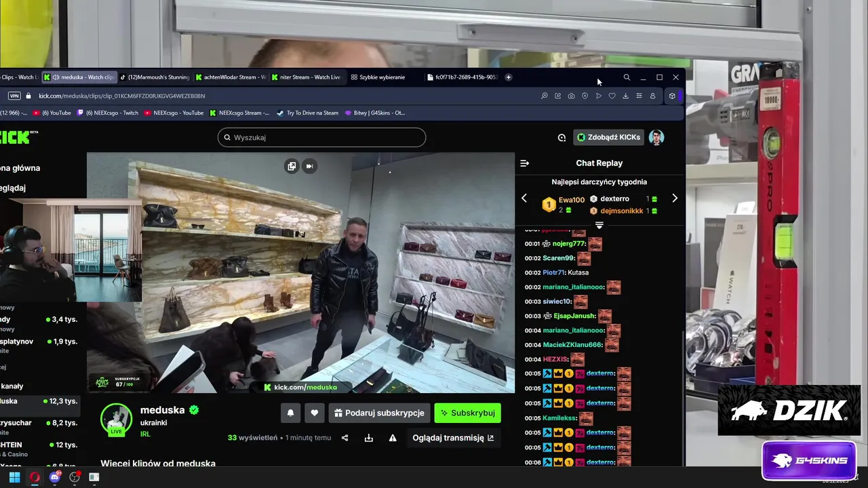Open the (6) YouTube bookmark
Image resolution: width=868 pixels, height=488 pixels.
52,113
